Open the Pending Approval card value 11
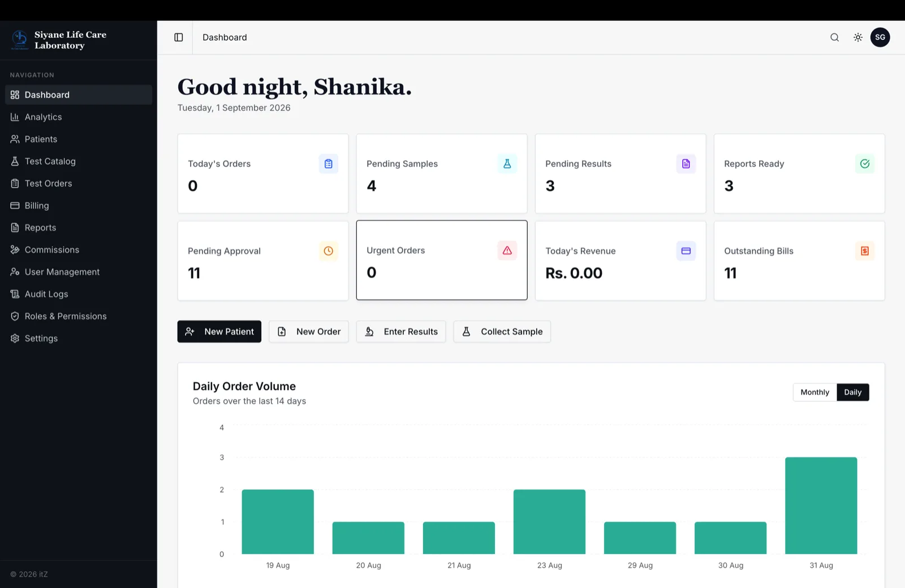Image resolution: width=905 pixels, height=588 pixels. (x=194, y=273)
